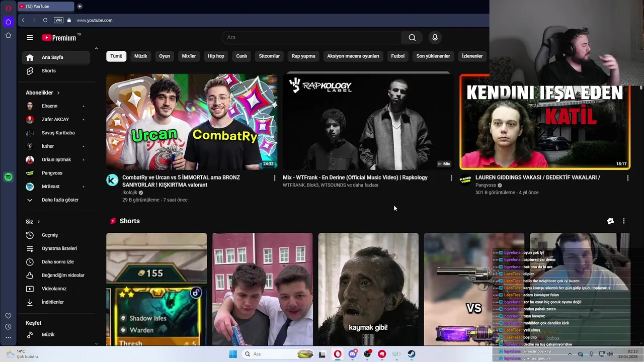This screenshot has height=362, width=644.
Task: Select the Canlı filter chip
Action: coord(242,56)
